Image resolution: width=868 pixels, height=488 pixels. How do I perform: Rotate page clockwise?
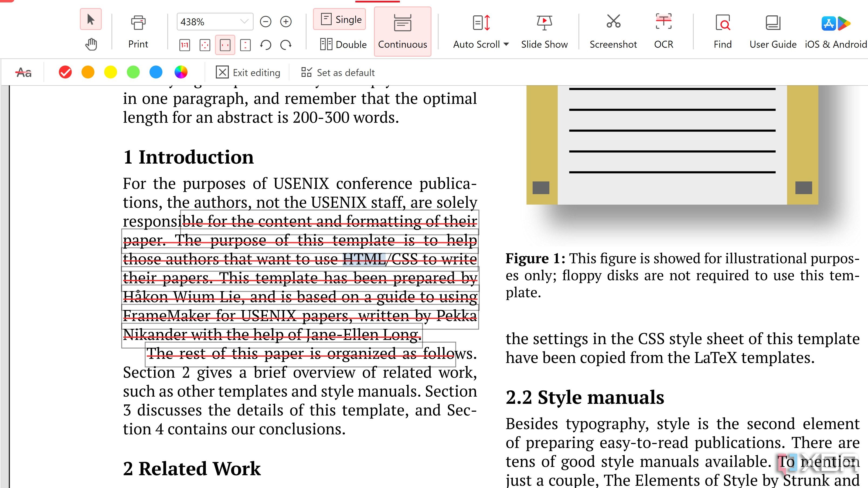286,45
